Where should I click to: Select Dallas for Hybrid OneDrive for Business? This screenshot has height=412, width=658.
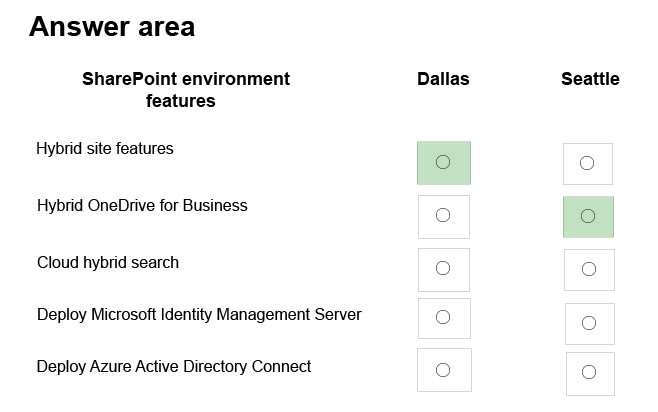pos(443,215)
